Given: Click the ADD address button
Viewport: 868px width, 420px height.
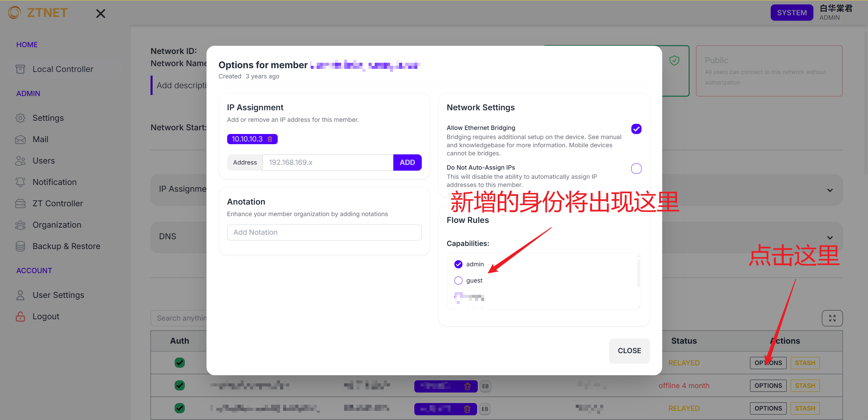Looking at the screenshot, I should (x=407, y=163).
